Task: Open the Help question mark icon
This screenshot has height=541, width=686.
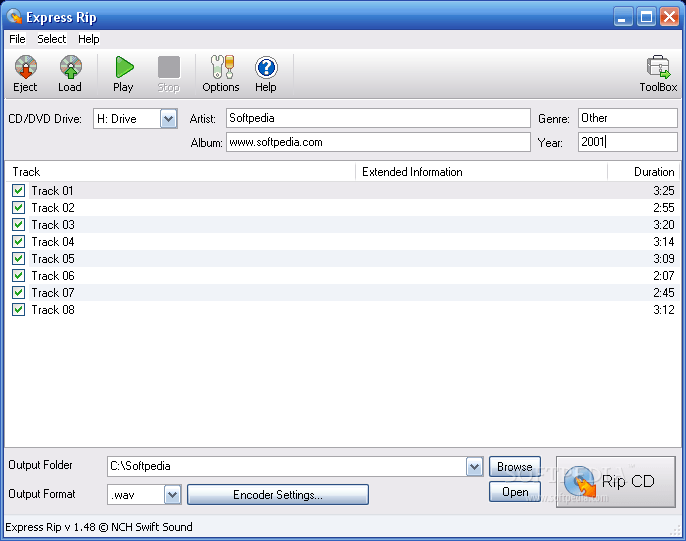Action: [266, 67]
